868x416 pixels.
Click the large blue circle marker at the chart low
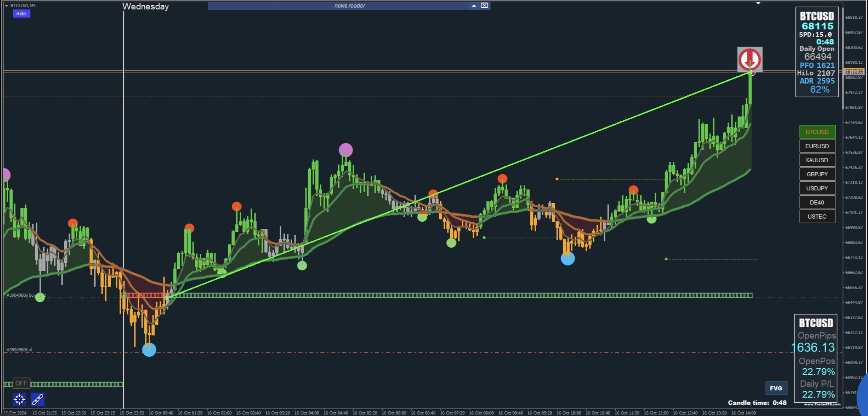[149, 350]
